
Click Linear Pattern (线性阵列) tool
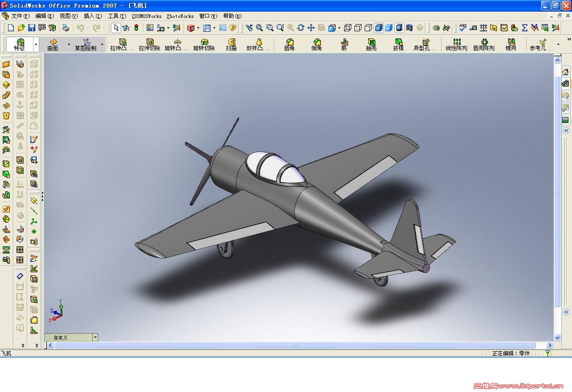coord(457,44)
